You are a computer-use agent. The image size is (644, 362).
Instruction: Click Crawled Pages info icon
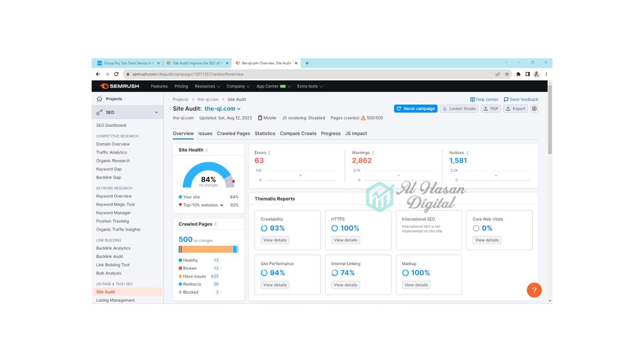216,224
